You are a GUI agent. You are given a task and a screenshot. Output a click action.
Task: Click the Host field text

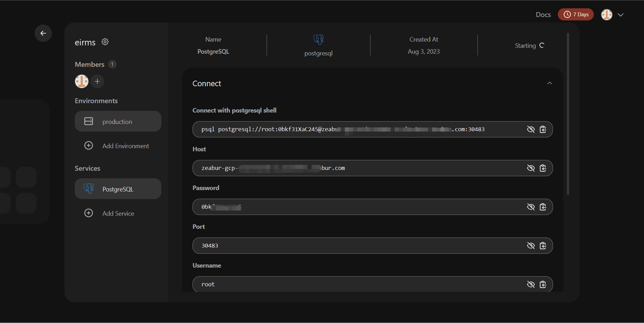273,168
